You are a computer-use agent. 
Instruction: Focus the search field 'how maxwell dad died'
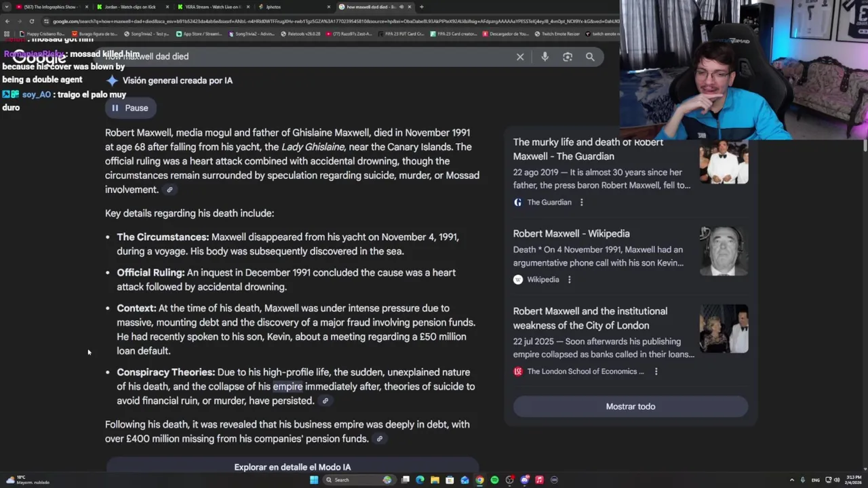pyautogui.click(x=305, y=57)
